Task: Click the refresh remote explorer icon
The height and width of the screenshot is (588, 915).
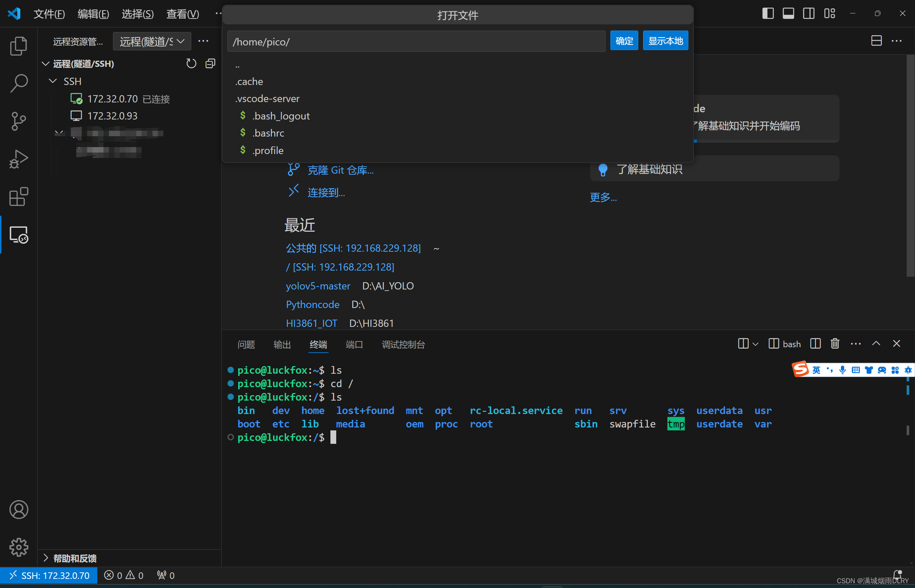Action: (191, 64)
